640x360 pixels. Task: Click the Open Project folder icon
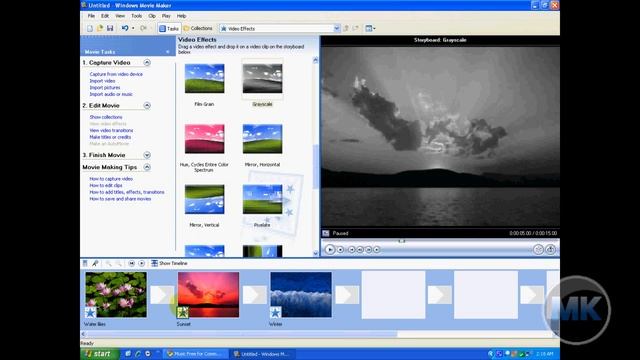pyautogui.click(x=100, y=28)
